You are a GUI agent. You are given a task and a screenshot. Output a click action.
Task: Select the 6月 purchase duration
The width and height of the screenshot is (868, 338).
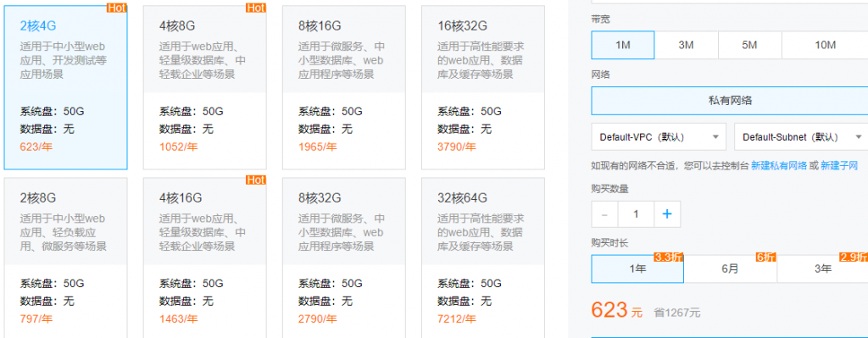(x=730, y=269)
